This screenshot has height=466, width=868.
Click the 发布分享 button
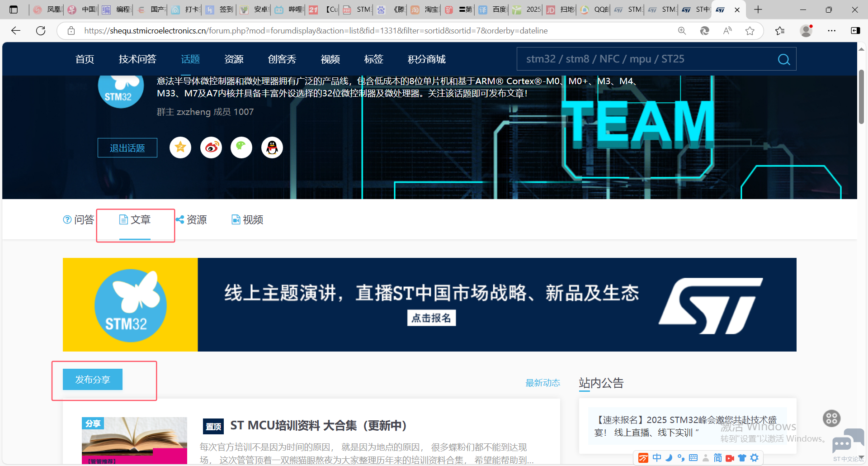click(x=93, y=380)
